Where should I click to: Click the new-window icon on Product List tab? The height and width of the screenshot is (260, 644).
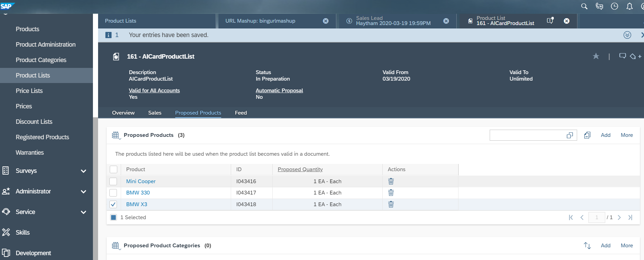pos(550,21)
